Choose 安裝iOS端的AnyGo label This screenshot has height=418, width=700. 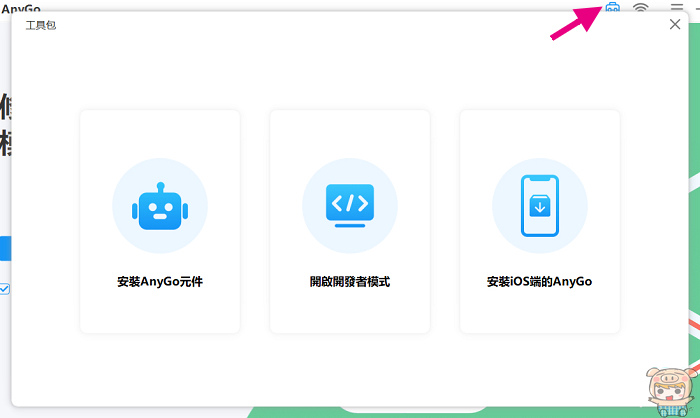coord(540,282)
